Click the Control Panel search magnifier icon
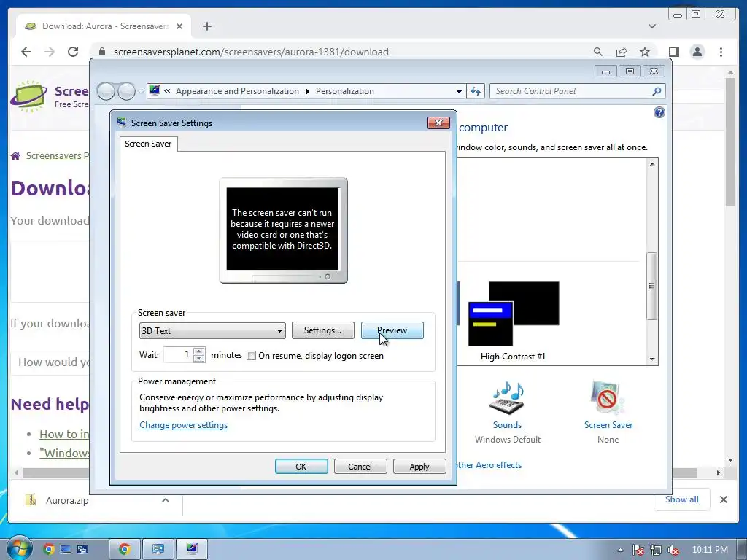 [657, 91]
